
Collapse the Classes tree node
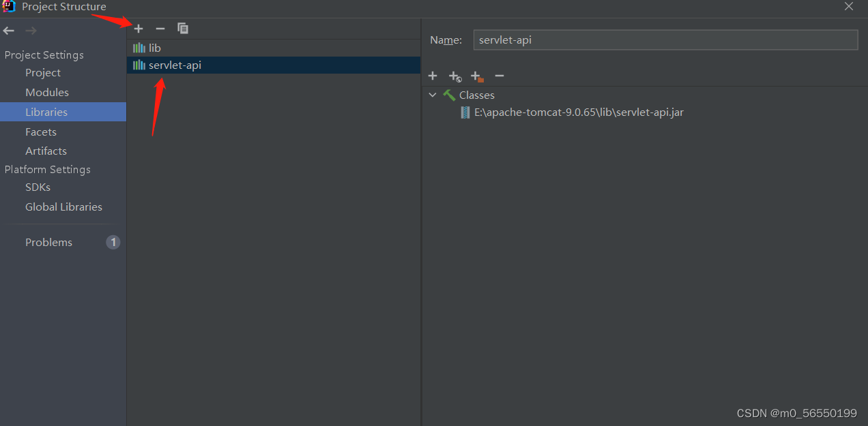tap(433, 95)
